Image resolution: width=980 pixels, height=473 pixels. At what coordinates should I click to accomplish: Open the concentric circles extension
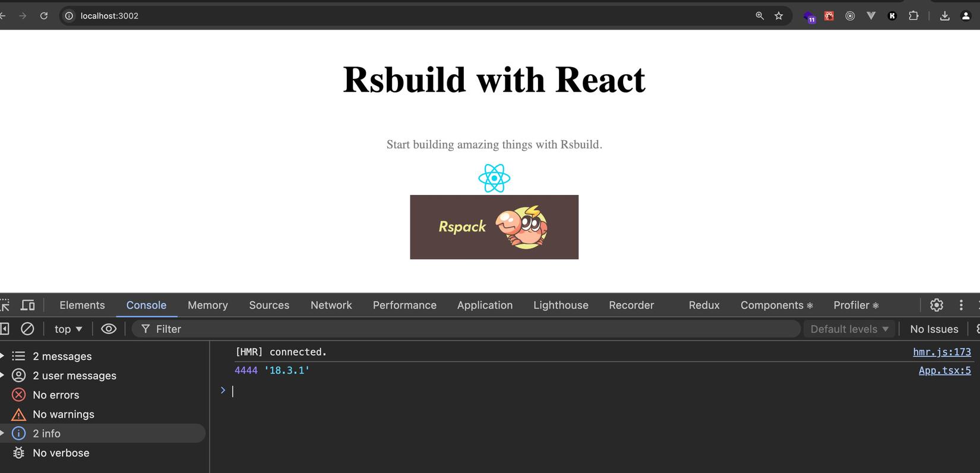coord(850,16)
